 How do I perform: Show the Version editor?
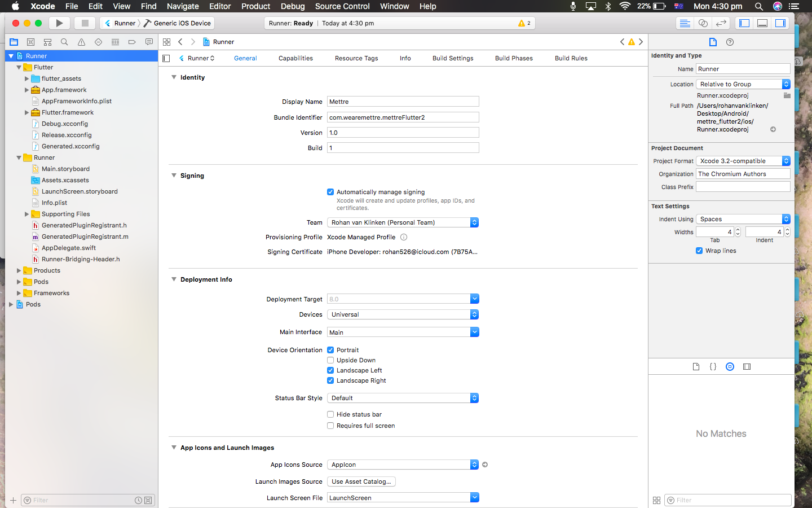(721, 23)
